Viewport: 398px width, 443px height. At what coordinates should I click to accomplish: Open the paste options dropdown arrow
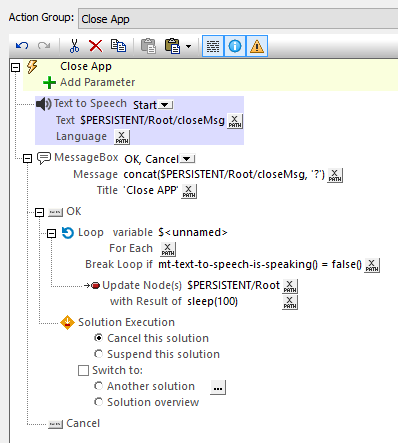point(188,46)
